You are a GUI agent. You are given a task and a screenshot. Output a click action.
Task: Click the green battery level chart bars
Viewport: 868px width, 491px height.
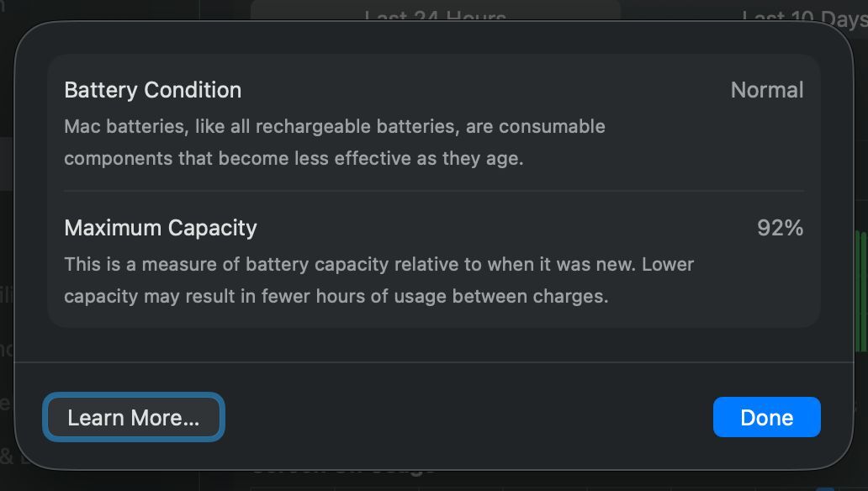click(x=860, y=291)
